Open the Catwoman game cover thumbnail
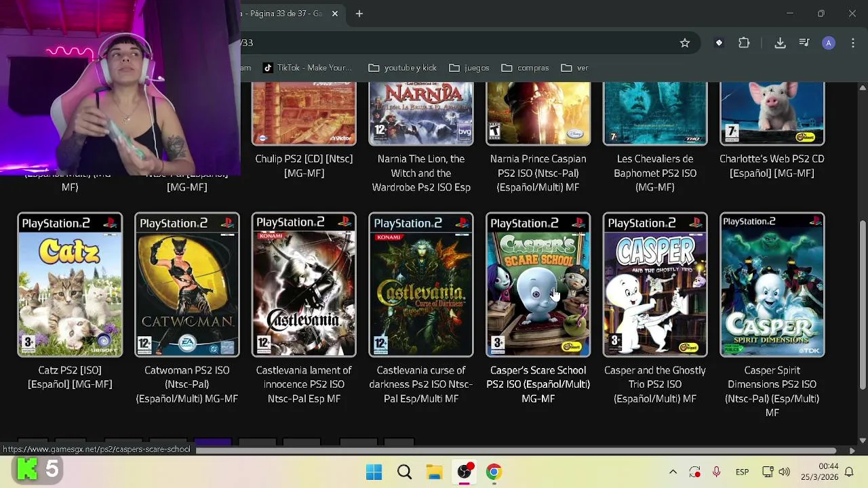Screen dimensions: 868x488 (x=187, y=285)
